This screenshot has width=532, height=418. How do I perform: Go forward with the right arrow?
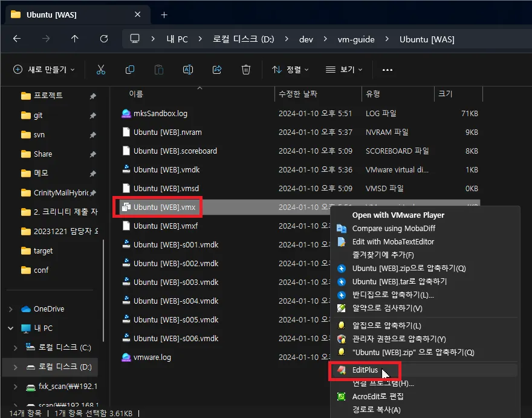point(46,39)
